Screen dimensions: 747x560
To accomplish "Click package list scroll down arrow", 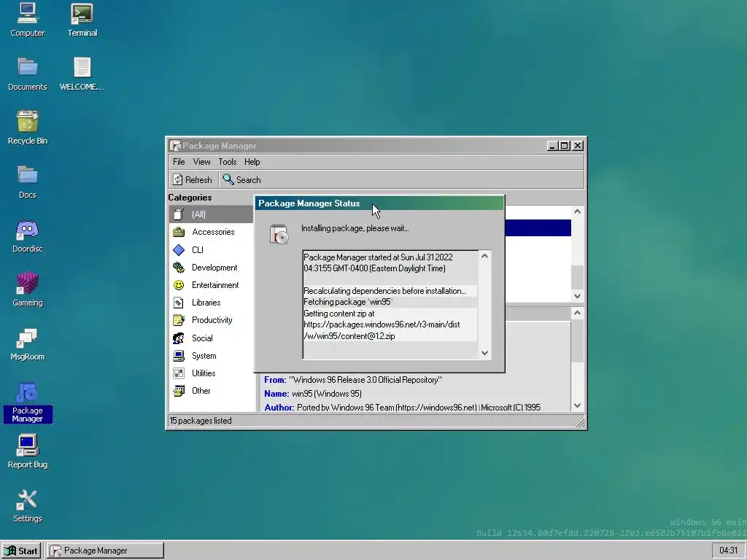I will [x=578, y=296].
